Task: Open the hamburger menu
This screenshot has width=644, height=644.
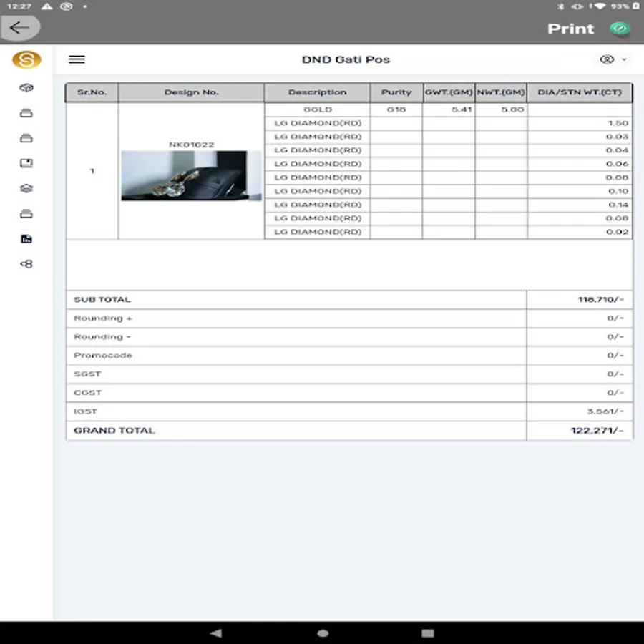Action: tap(77, 59)
